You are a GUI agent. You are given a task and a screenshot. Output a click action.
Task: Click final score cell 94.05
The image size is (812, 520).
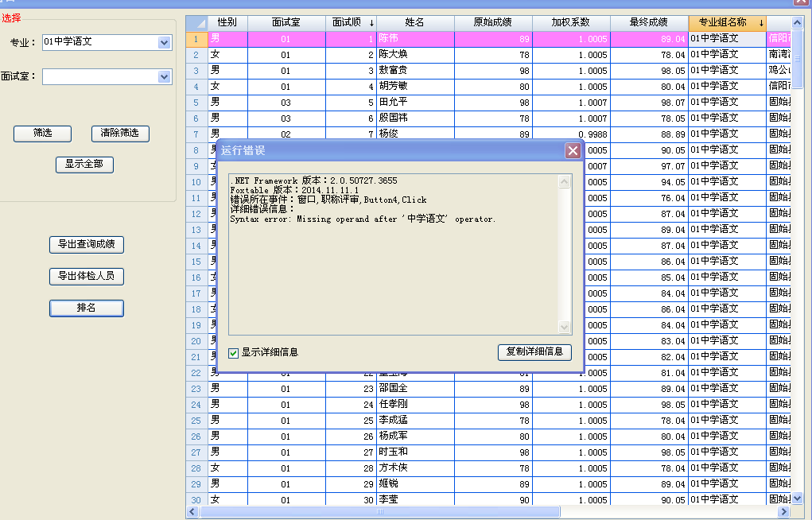coord(650,182)
